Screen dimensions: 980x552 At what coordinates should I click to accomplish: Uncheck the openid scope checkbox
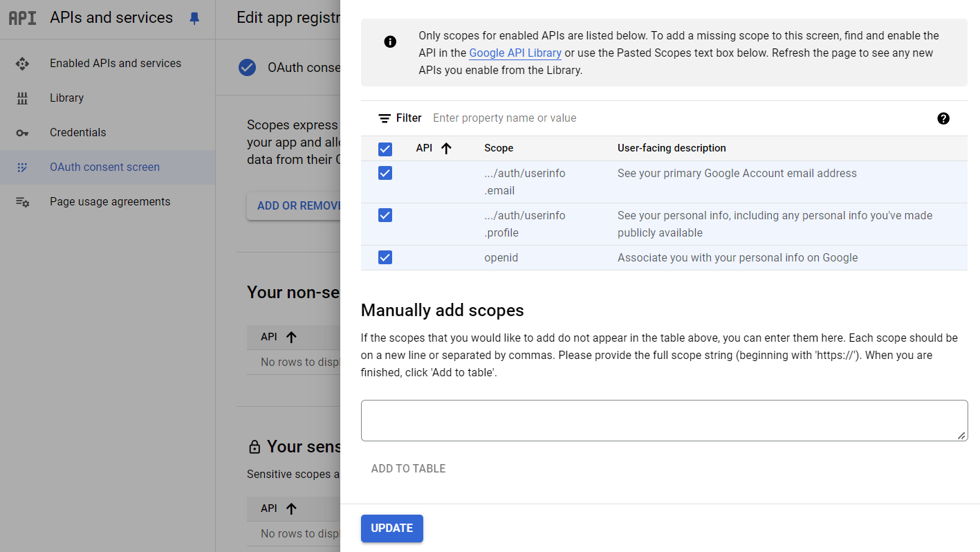385,257
